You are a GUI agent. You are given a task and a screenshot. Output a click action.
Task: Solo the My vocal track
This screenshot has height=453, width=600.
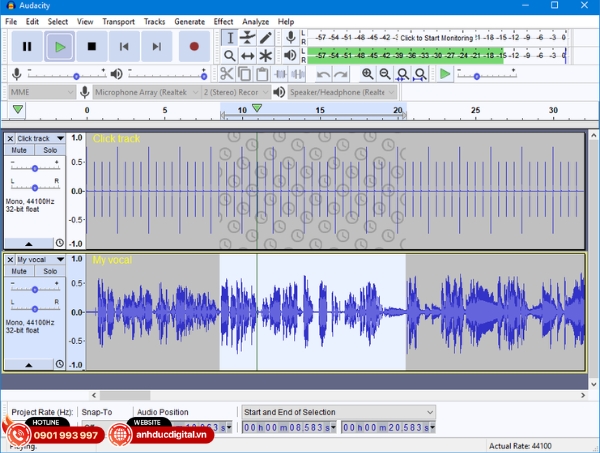[49, 272]
